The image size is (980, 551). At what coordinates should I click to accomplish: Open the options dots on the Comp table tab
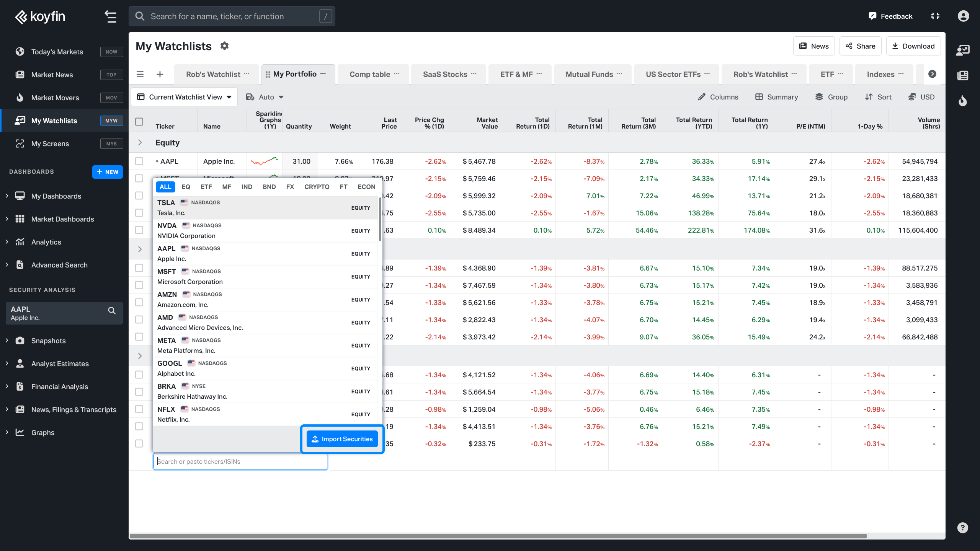point(397,73)
